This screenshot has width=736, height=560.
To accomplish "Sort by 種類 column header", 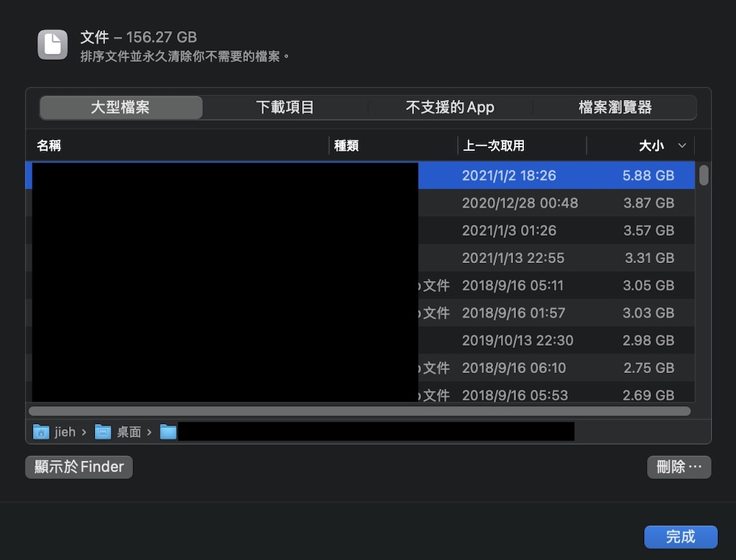I will coord(346,146).
